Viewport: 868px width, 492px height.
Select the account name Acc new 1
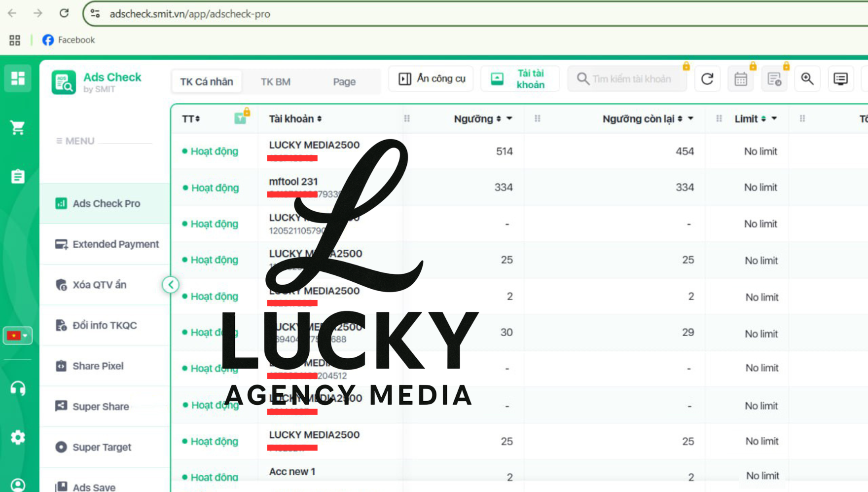(x=292, y=471)
